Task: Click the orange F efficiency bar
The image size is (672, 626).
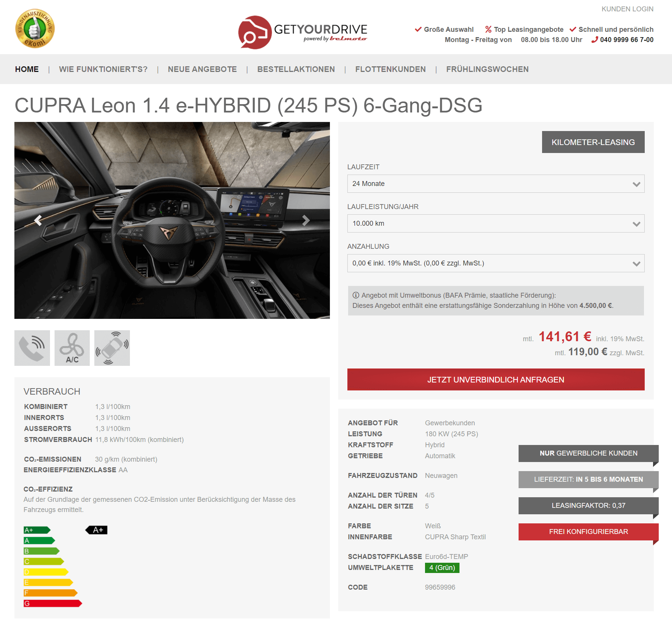Action: [x=51, y=593]
